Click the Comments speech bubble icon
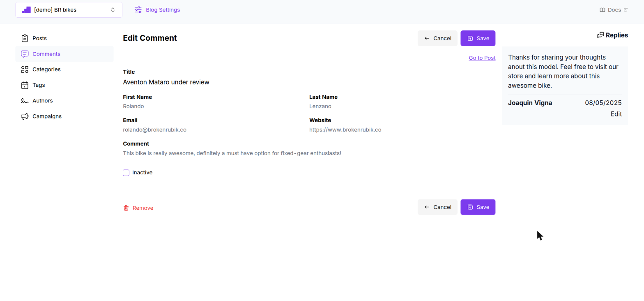 (x=25, y=54)
